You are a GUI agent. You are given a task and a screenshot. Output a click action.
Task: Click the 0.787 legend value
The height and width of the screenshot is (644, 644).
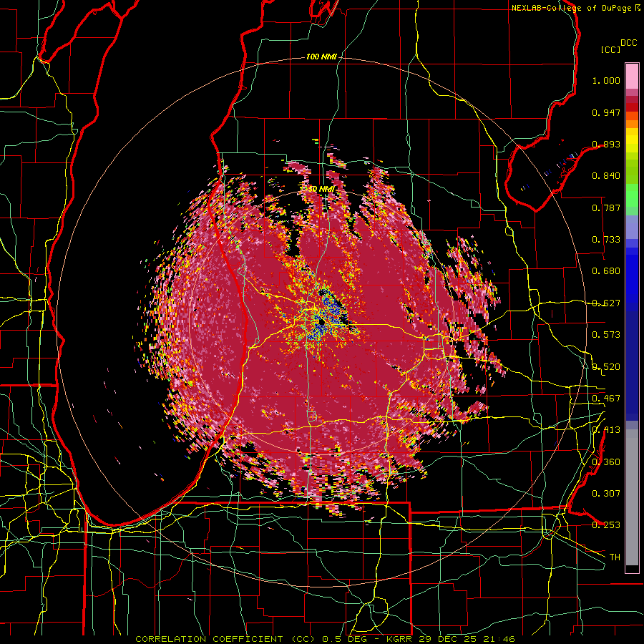[x=606, y=208]
